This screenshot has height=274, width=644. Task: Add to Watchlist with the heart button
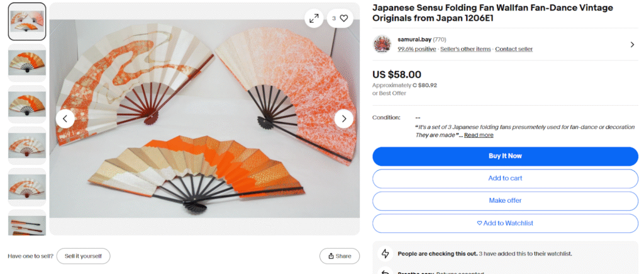tap(505, 223)
